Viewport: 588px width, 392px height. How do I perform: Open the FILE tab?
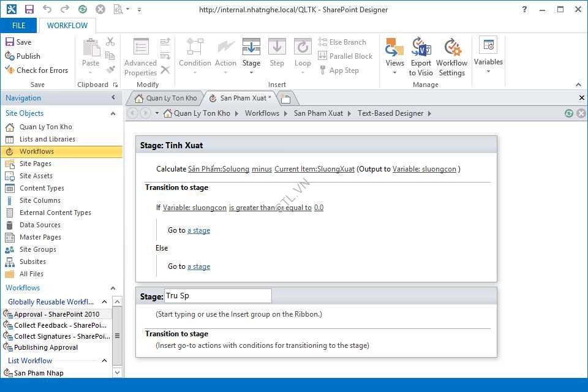tap(18, 26)
